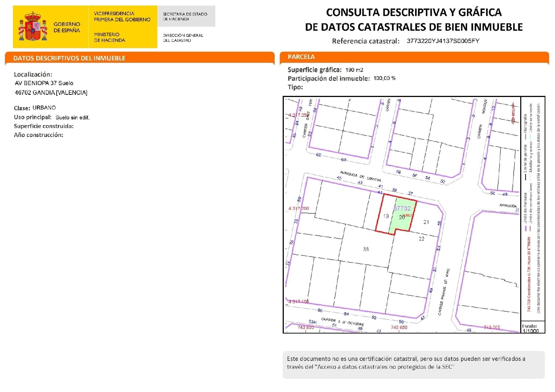555x392 pixels.
Task: Click UTM coordinate 743.600 at map bottom
Action: tap(306, 328)
